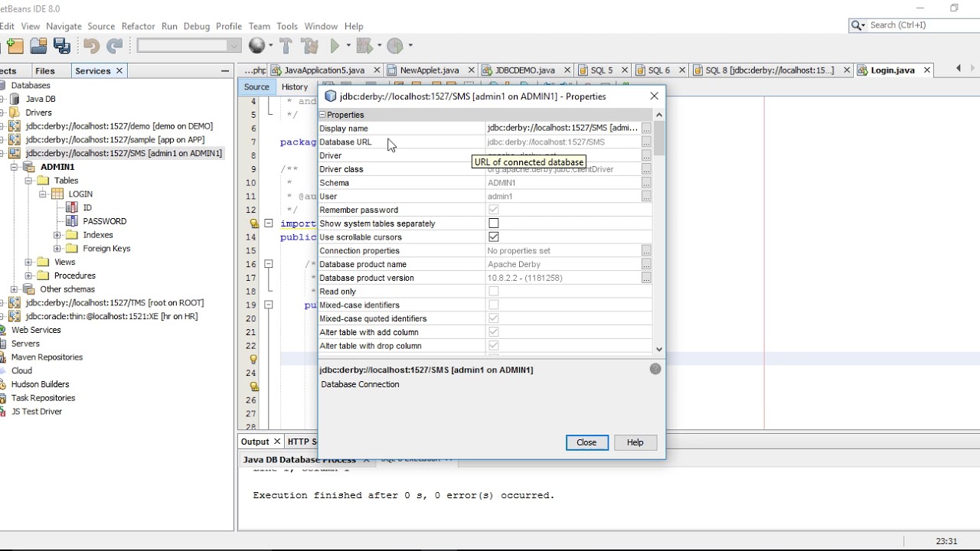Switch to JDBCDEMO.java editor tab

pos(525,70)
